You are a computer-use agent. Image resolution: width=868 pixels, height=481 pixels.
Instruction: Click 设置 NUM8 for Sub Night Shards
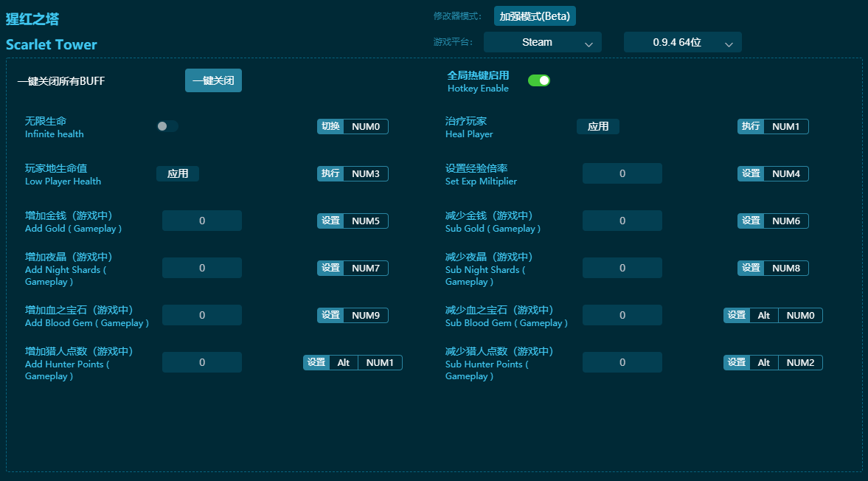773,267
